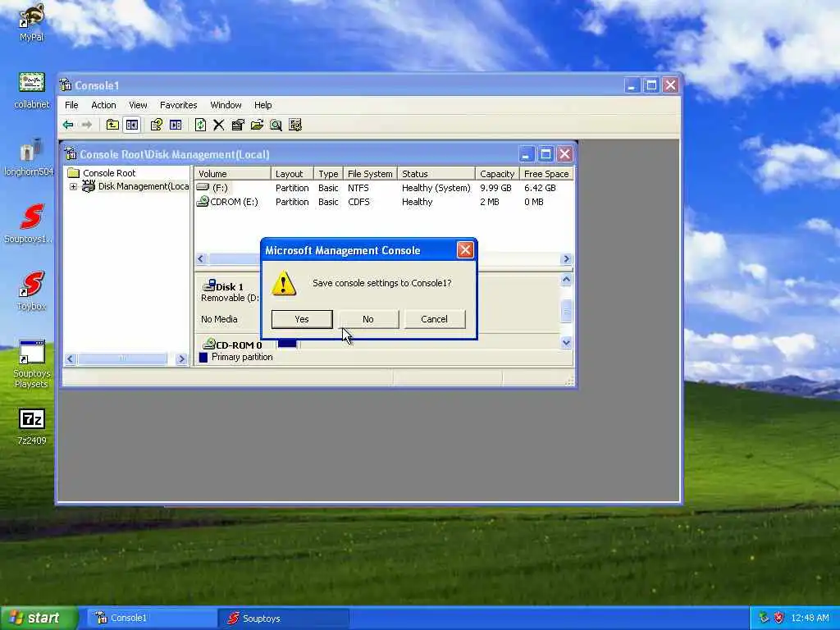Click No in the save dialog
The width and height of the screenshot is (840, 630).
point(368,319)
